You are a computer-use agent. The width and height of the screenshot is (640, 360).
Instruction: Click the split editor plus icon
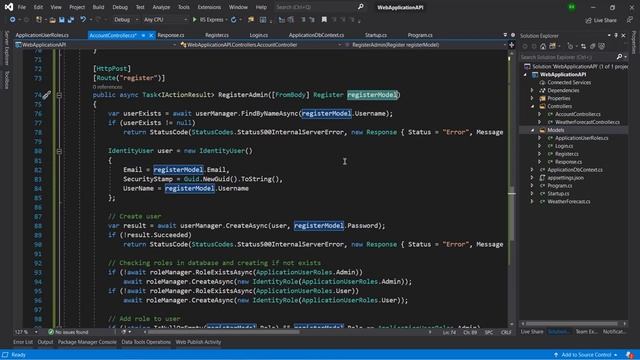click(511, 45)
